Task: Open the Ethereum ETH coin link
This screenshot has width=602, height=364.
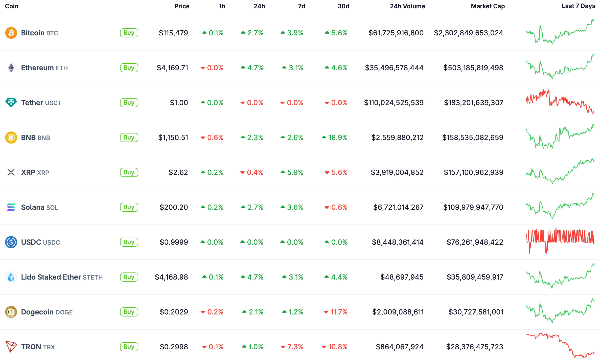Action: (44, 68)
